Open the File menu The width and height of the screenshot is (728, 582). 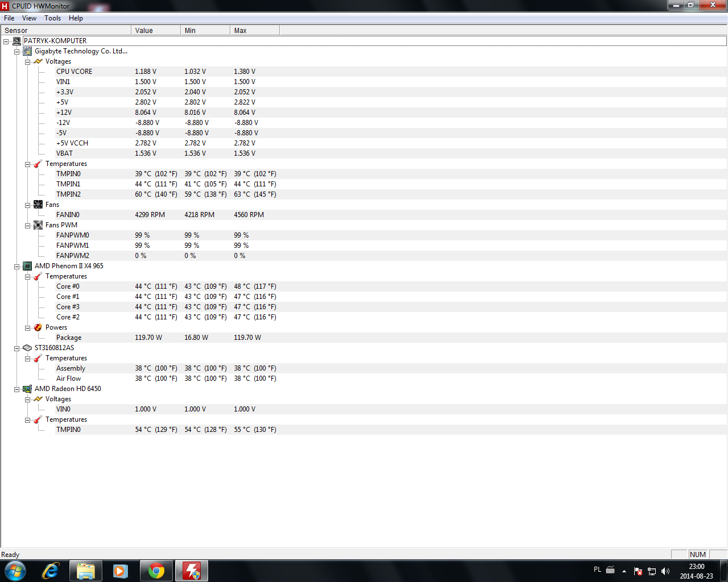click(9, 18)
